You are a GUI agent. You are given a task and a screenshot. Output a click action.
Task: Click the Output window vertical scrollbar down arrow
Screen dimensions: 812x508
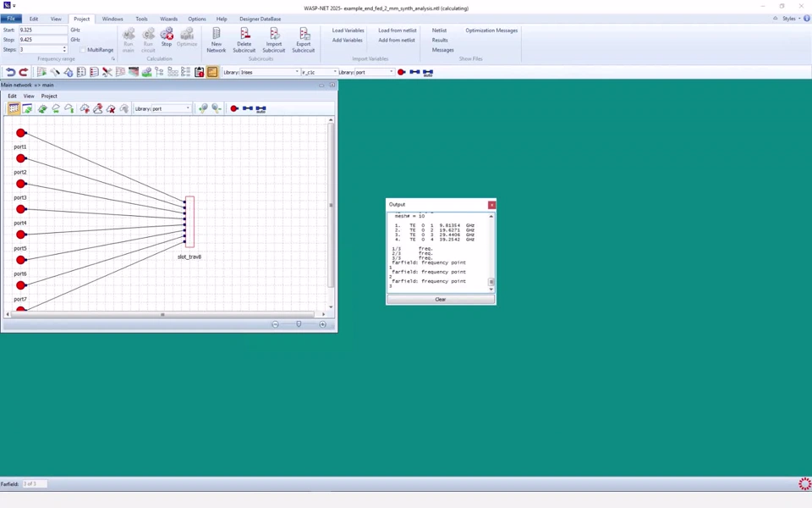491,290
